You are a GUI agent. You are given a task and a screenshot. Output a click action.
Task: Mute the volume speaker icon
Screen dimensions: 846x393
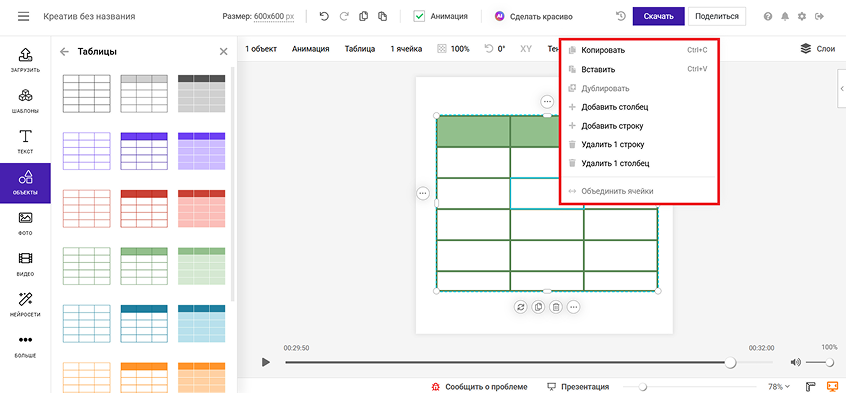coord(795,362)
